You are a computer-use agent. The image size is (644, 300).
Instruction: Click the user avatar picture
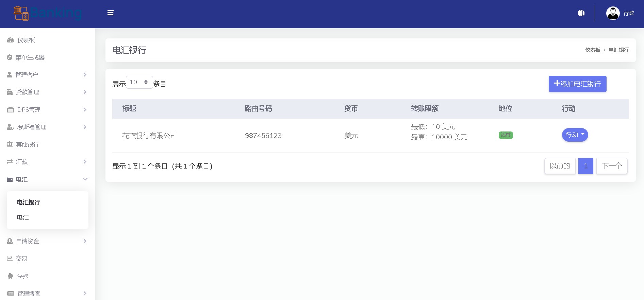[x=613, y=13]
